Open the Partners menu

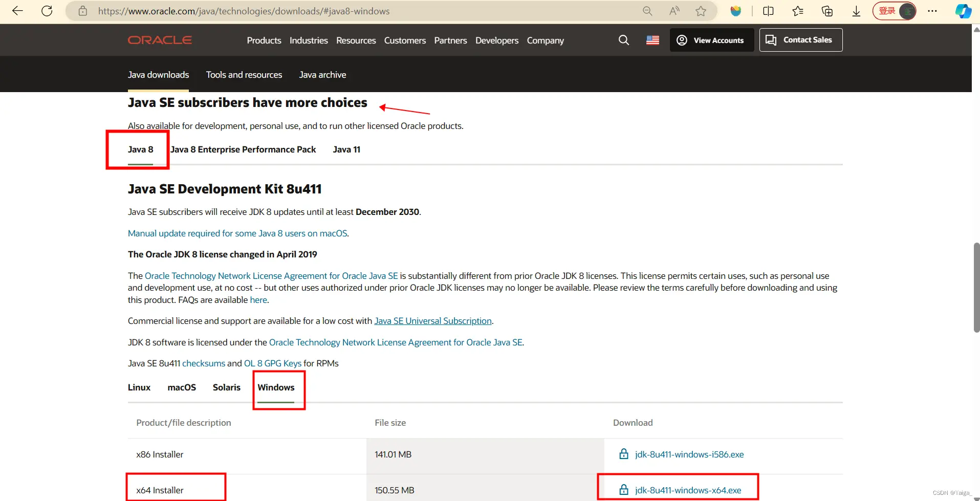coord(450,40)
